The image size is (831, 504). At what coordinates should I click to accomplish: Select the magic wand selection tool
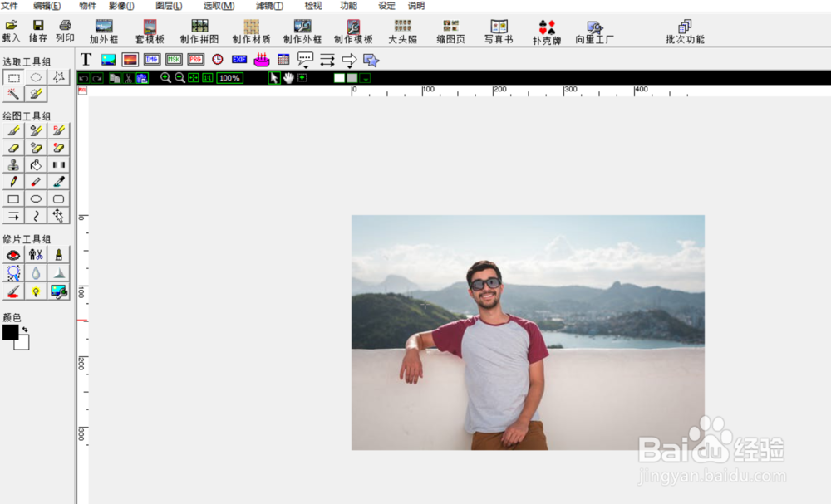tap(13, 94)
